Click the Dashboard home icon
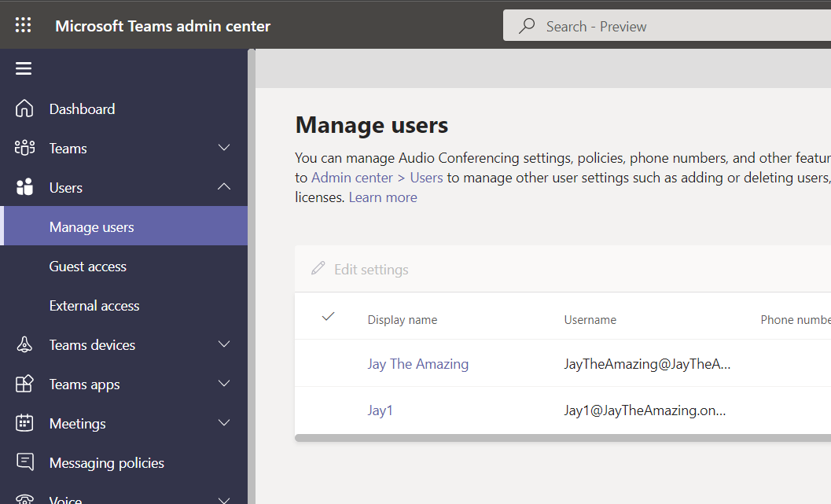This screenshot has width=831, height=504. 25,109
